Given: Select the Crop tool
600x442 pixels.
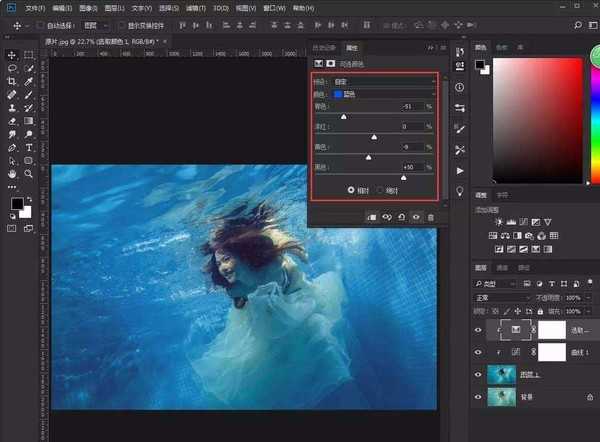Looking at the screenshot, I should coord(11,81).
